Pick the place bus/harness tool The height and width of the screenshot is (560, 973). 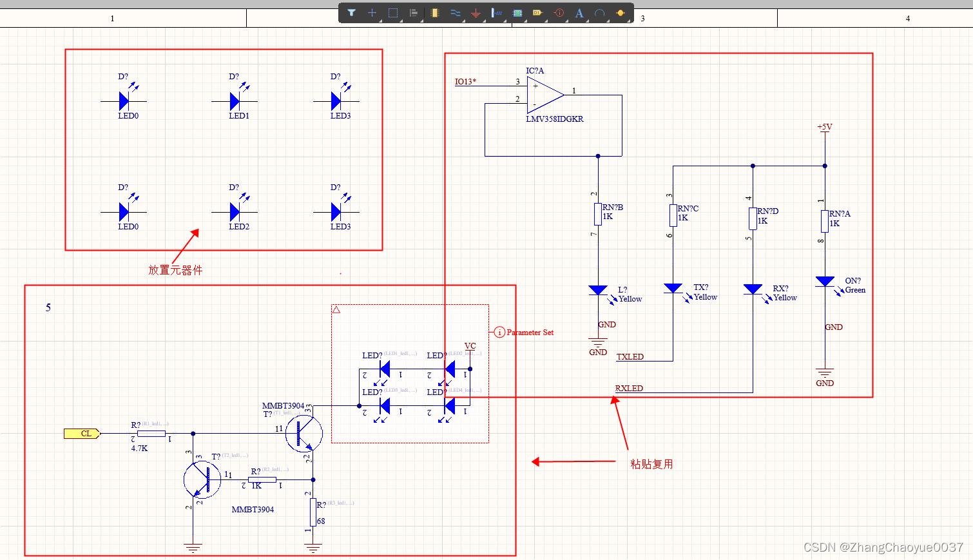pyautogui.click(x=497, y=13)
